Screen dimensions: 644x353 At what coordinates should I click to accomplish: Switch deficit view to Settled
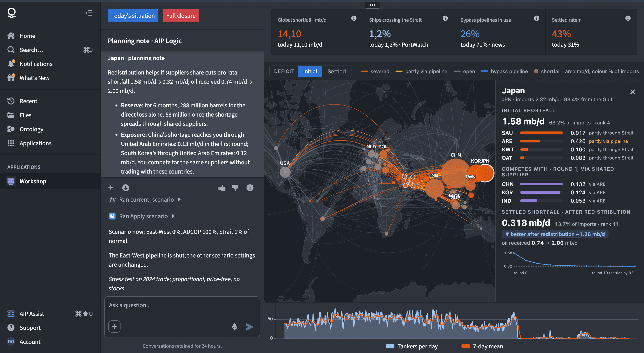(x=337, y=71)
